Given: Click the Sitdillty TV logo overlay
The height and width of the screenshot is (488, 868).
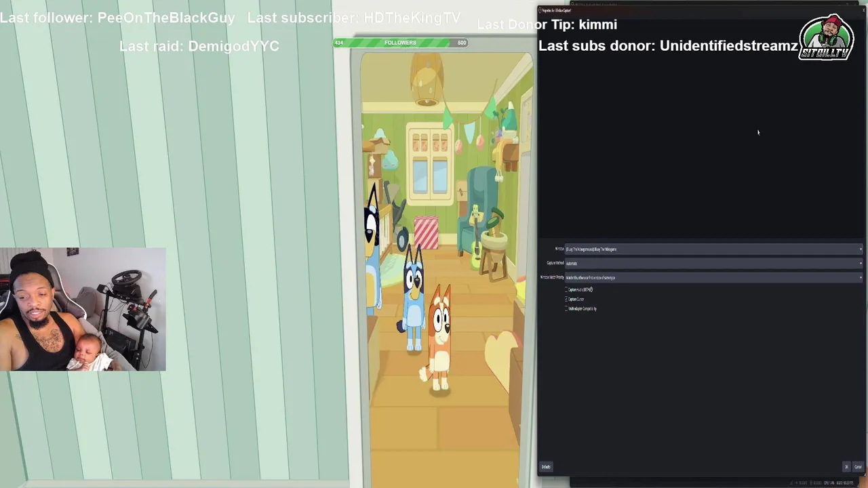Looking at the screenshot, I should (825, 37).
